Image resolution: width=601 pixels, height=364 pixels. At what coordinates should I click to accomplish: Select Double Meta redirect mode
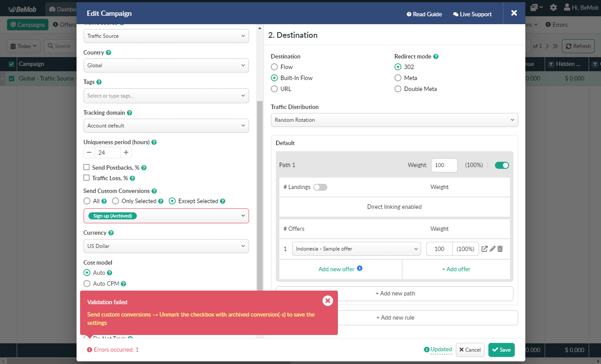(x=398, y=89)
